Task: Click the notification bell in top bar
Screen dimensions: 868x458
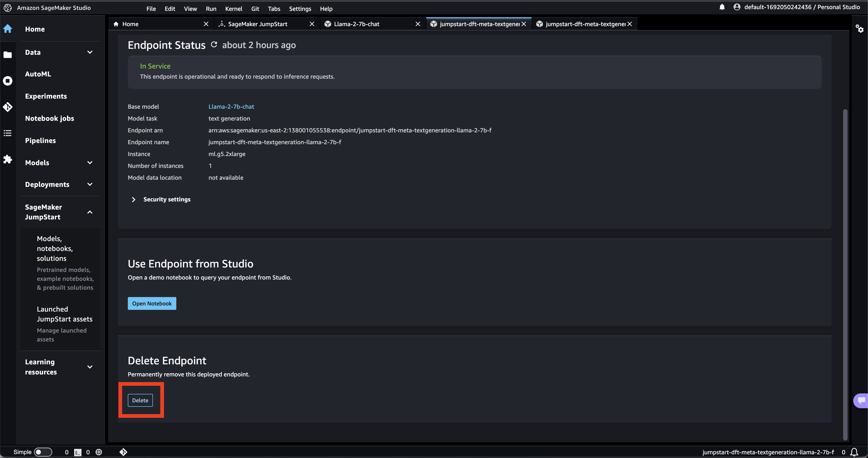Action: [x=722, y=7]
